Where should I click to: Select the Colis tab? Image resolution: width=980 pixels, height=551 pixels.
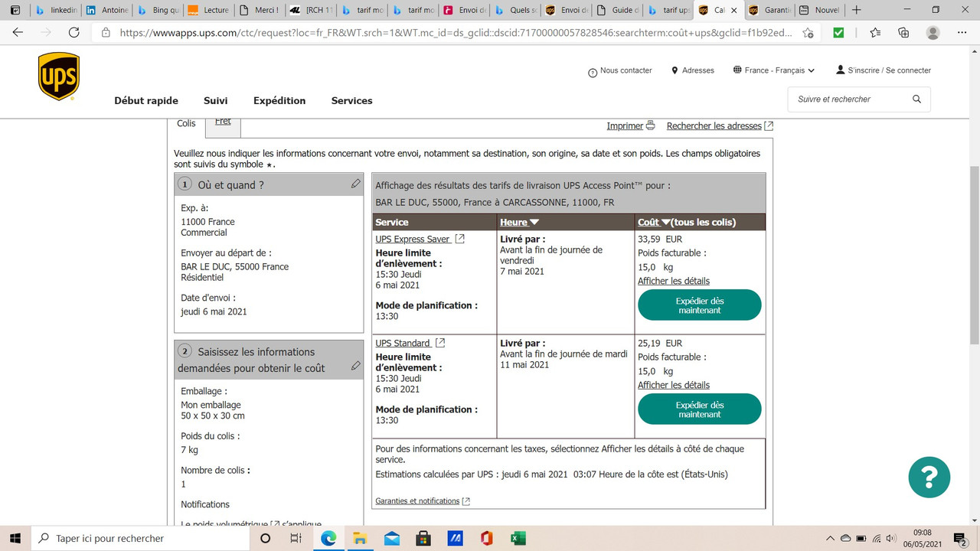click(x=186, y=123)
